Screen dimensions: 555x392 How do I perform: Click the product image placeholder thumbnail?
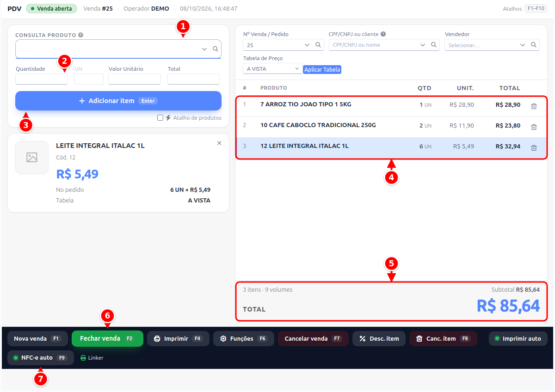tap(32, 158)
